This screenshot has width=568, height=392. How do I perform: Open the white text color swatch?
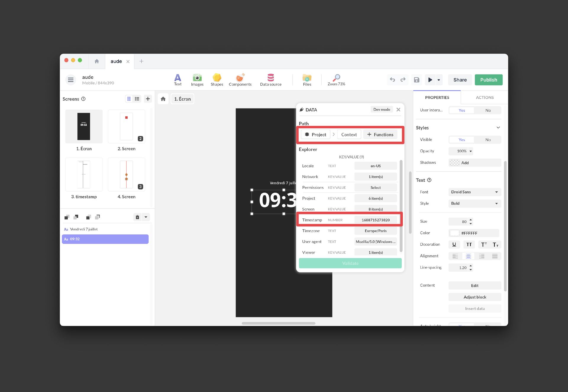click(454, 233)
